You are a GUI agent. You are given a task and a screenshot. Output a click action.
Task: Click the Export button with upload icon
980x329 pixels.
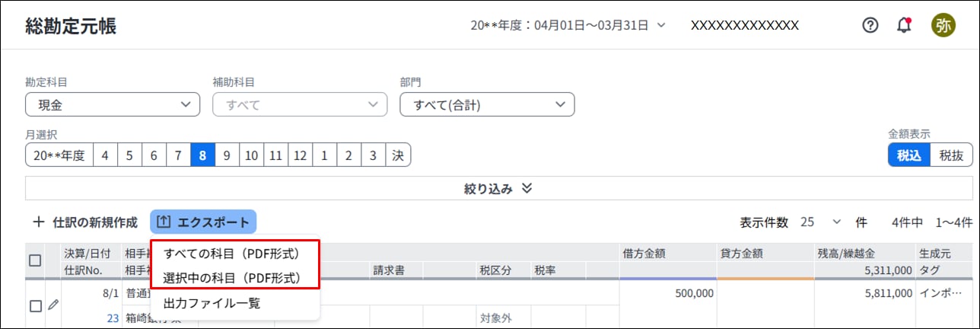click(x=203, y=222)
